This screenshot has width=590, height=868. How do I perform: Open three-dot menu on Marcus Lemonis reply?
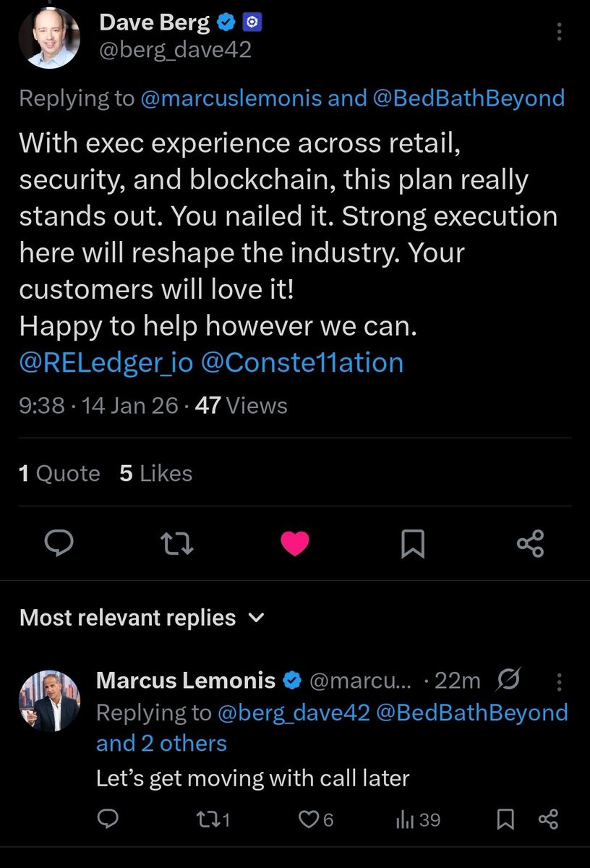pos(558,681)
